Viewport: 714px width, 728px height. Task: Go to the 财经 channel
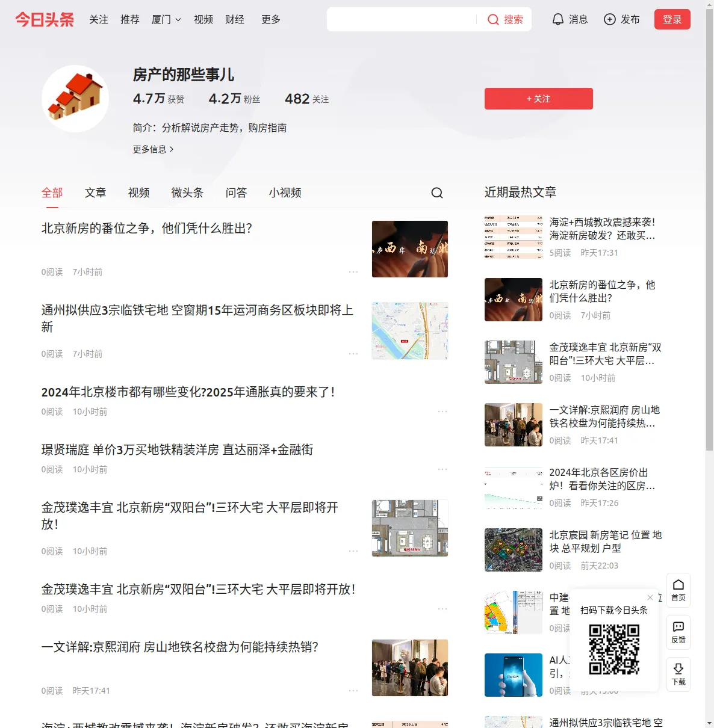pyautogui.click(x=235, y=19)
